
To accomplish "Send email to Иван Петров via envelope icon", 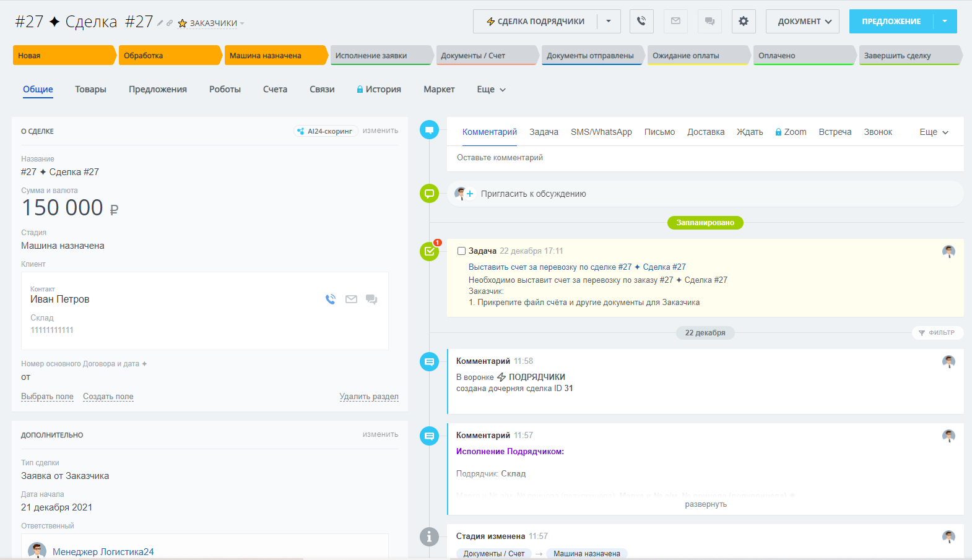I will (x=351, y=299).
